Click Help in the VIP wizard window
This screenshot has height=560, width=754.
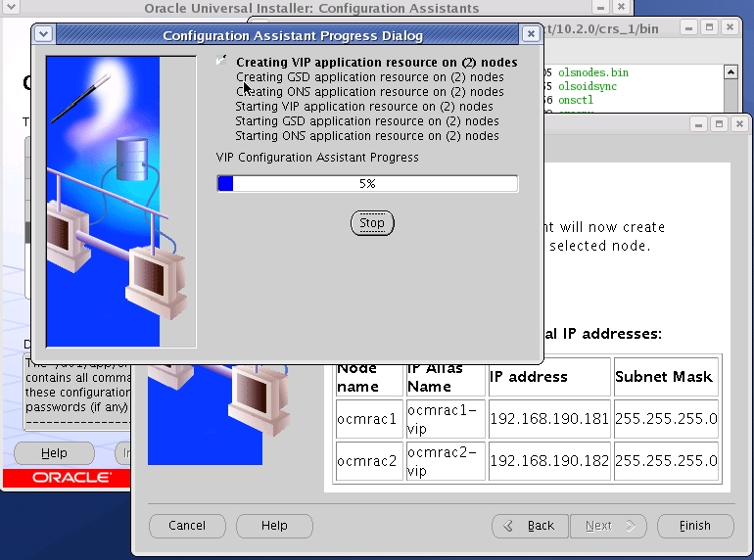(274, 526)
